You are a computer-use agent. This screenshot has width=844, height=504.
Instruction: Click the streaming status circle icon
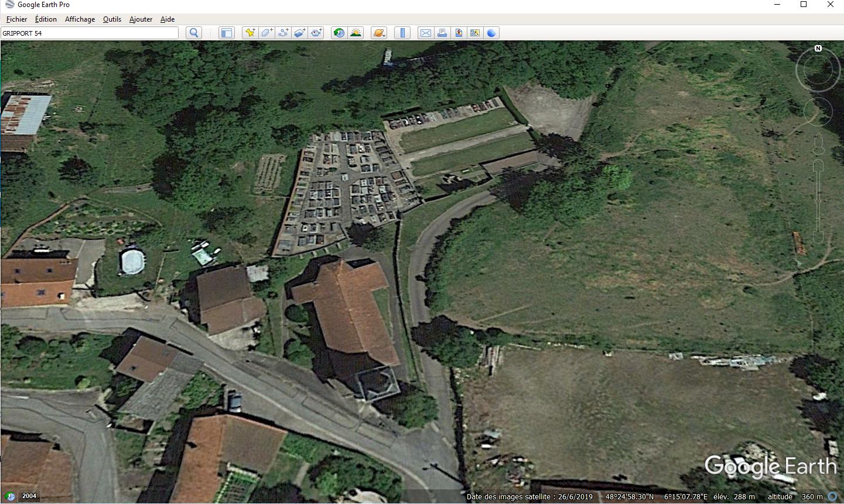click(832, 496)
